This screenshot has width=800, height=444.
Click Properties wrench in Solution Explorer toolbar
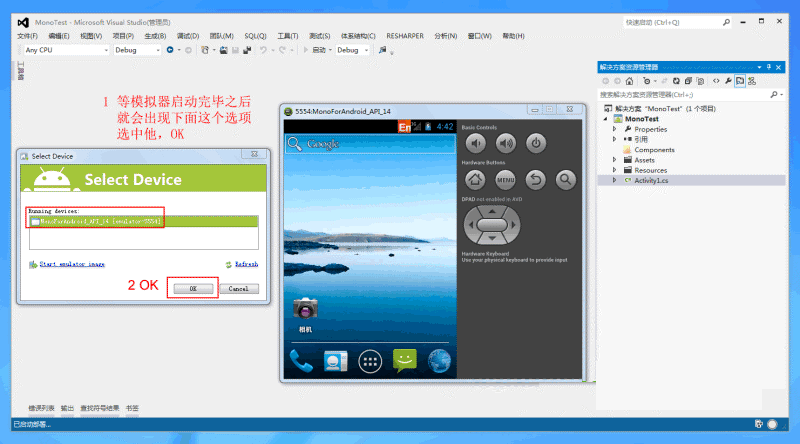click(x=728, y=81)
